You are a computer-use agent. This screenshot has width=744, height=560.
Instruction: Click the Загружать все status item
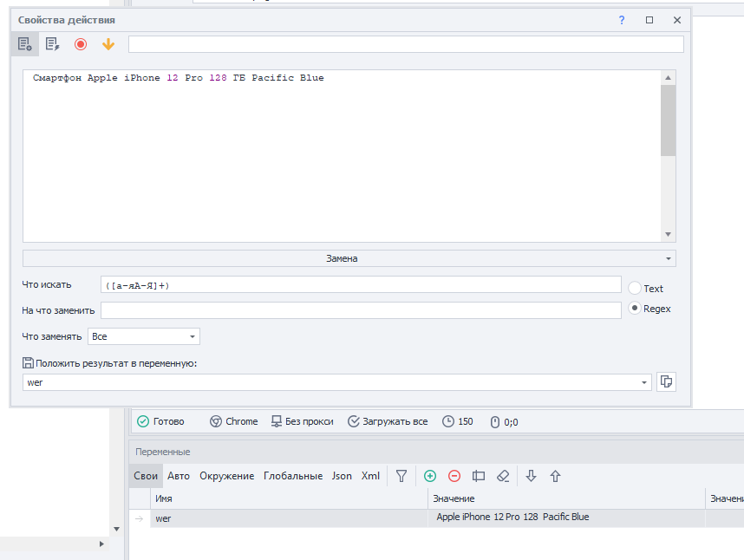click(388, 421)
